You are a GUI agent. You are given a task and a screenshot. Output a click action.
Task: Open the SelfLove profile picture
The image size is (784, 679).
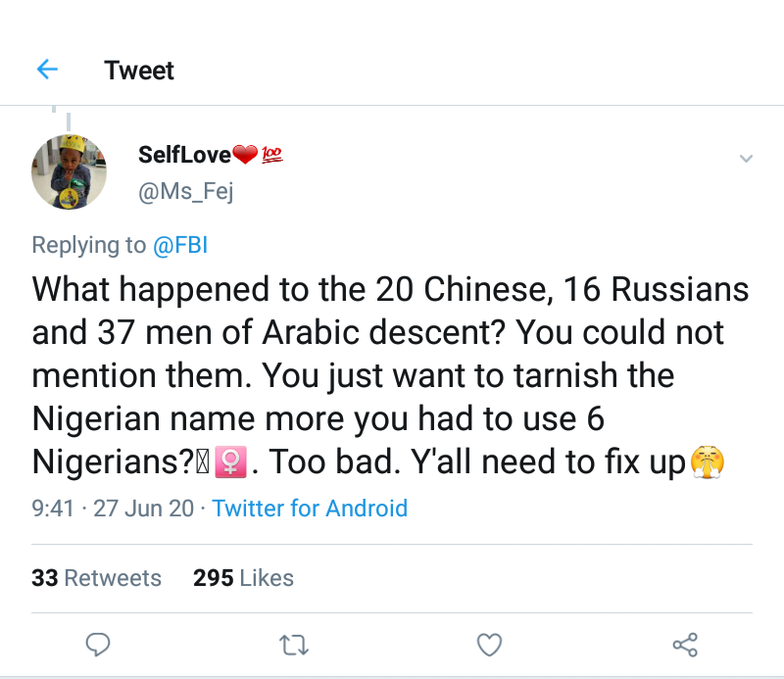[x=69, y=170]
